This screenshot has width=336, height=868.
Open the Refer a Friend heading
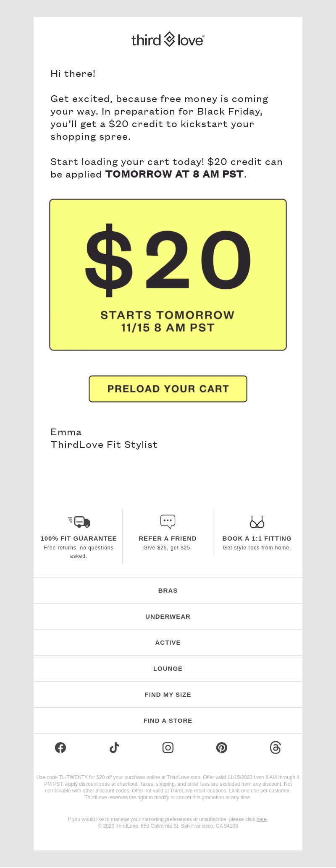click(168, 539)
